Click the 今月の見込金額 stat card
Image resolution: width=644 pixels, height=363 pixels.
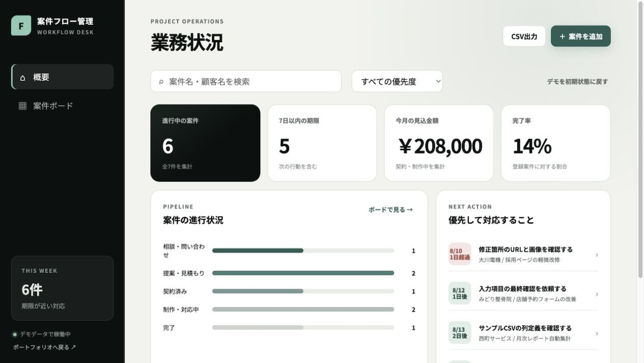tap(439, 143)
